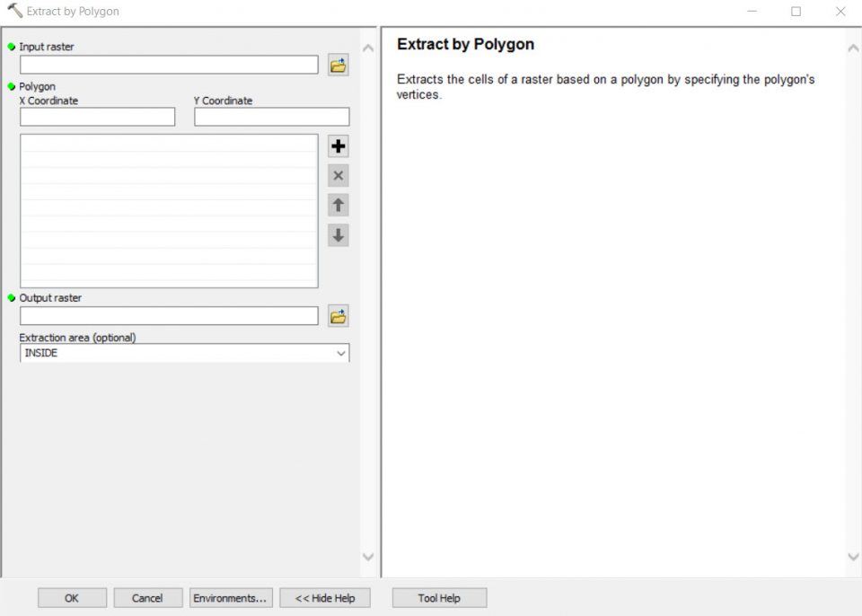Move the selected vertex up in the list
The image size is (862, 616).
pyautogui.click(x=338, y=205)
